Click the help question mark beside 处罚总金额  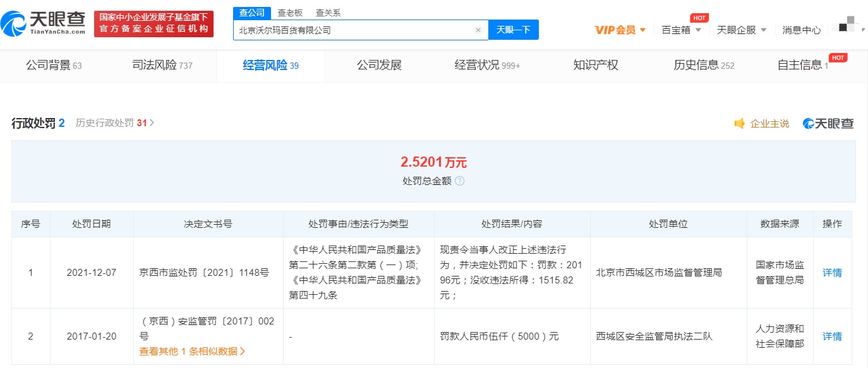coord(460,181)
